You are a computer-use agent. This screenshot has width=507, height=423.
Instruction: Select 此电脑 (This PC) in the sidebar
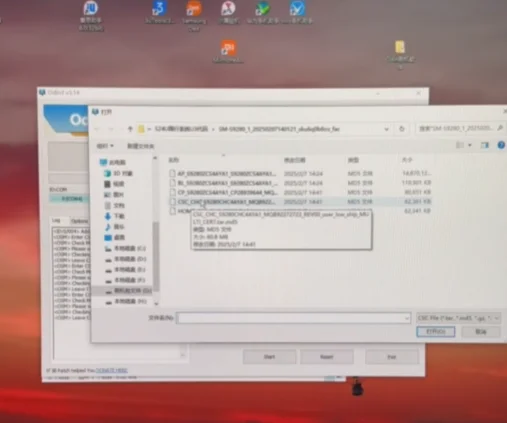(113, 162)
